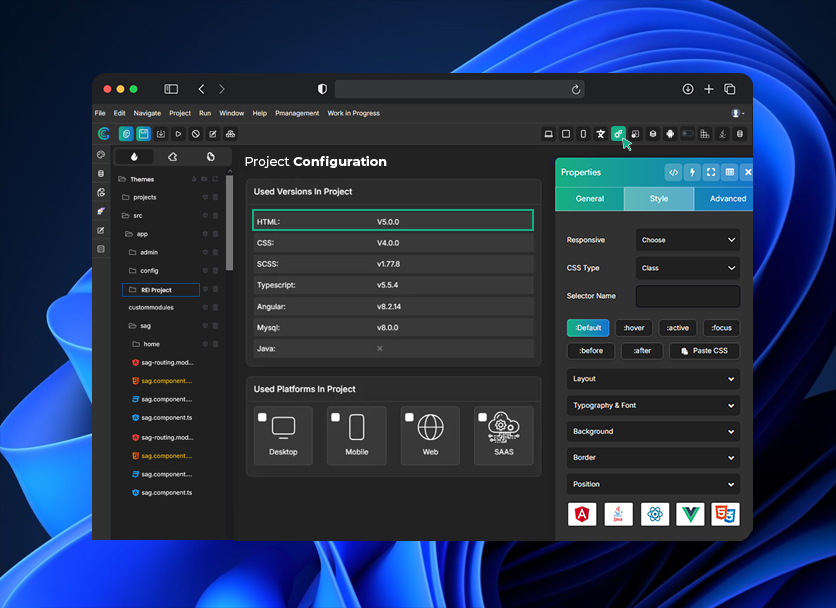Switch to laptop preview device icon
The height and width of the screenshot is (608, 836).
pyautogui.click(x=548, y=134)
